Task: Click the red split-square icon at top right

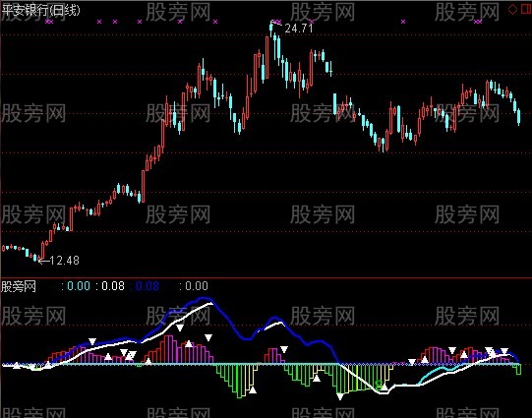Action: [x=526, y=9]
